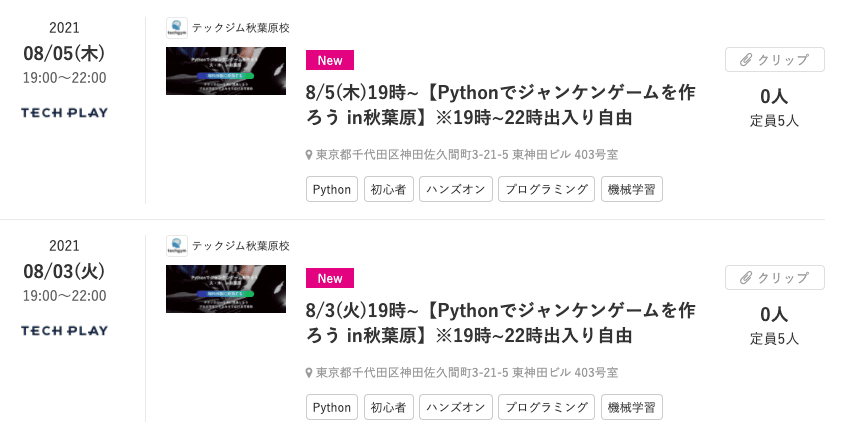This screenshot has height=436, width=851.
Task: Select プログラミング tag on the 8/3 event
Action: pos(546,407)
